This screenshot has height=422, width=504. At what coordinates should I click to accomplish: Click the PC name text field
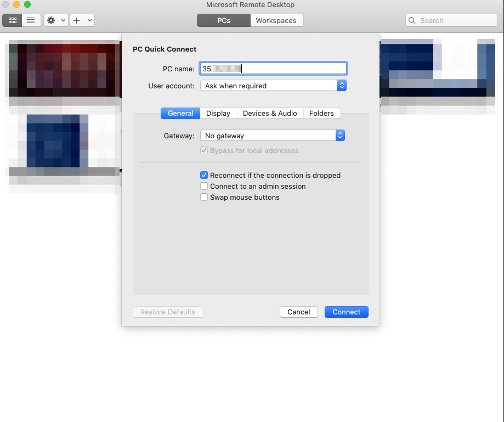click(x=273, y=69)
